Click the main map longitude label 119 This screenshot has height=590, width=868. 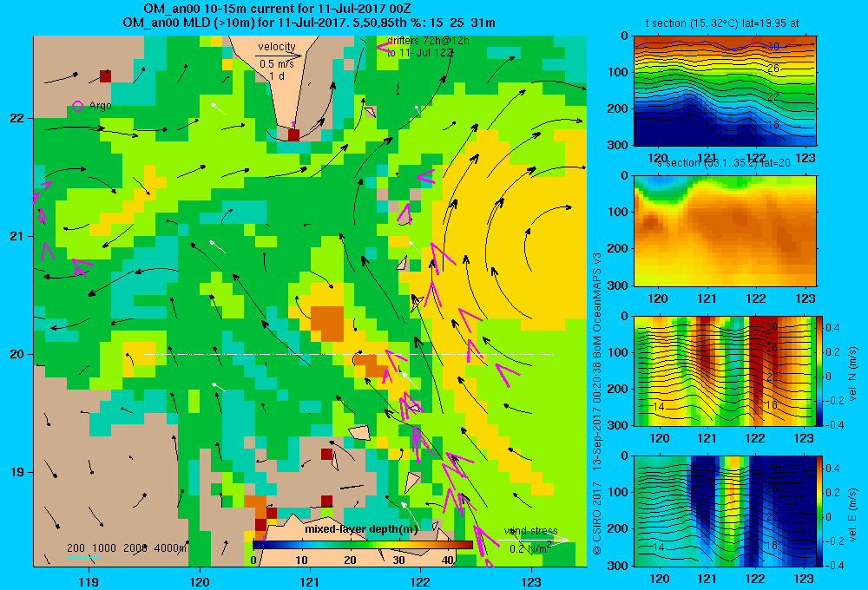pyautogui.click(x=89, y=581)
